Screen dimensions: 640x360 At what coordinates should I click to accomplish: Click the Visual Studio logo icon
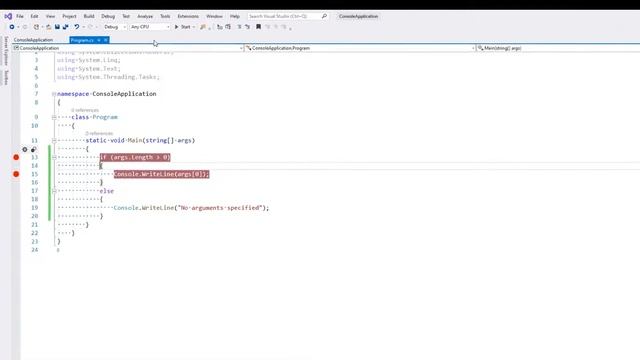[8, 16]
